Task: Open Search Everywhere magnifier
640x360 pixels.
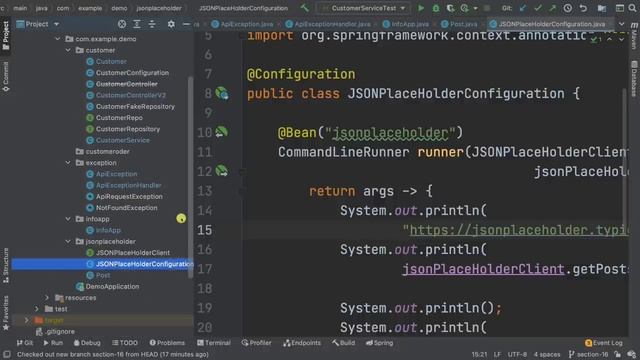Action: click(x=634, y=8)
